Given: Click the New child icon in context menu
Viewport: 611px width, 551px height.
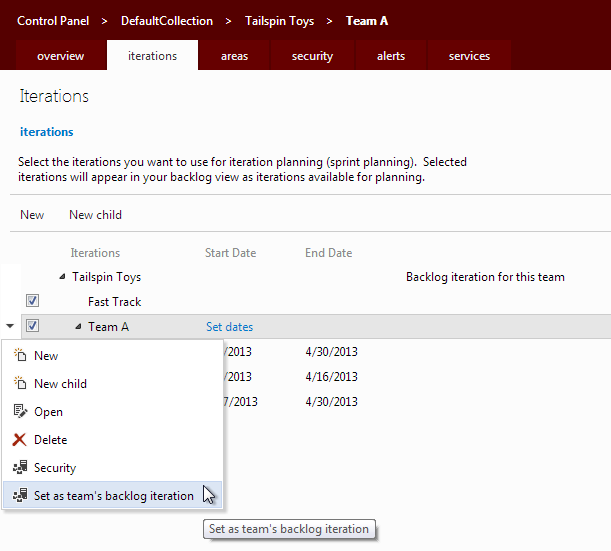Looking at the screenshot, I should (19, 384).
